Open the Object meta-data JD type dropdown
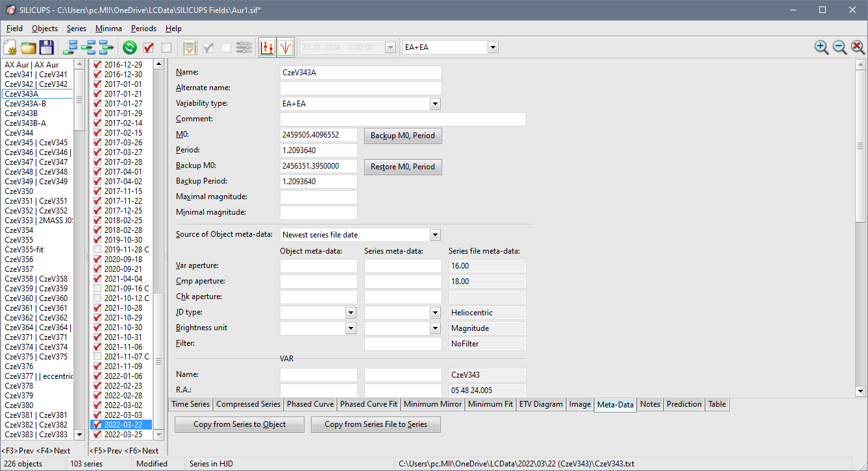Screen dimensions: 868x471 [351, 313]
